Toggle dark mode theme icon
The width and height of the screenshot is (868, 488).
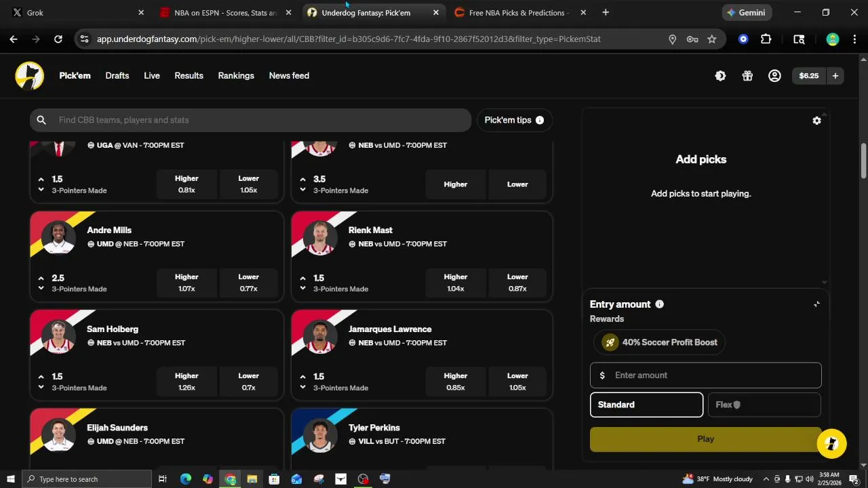pyautogui.click(x=720, y=76)
